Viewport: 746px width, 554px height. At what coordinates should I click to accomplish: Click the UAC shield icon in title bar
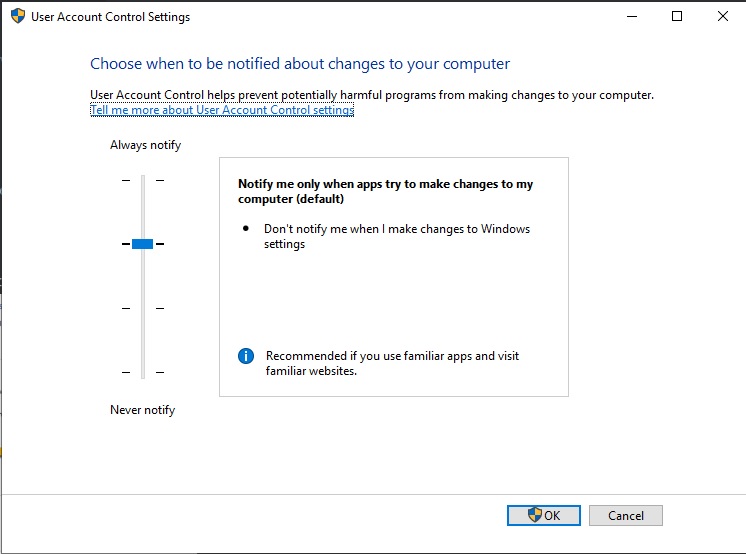point(18,17)
